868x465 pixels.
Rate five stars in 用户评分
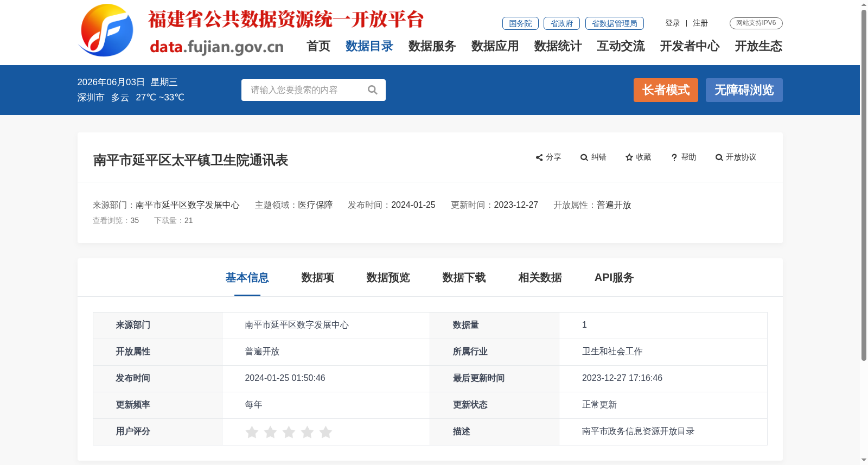[325, 432]
